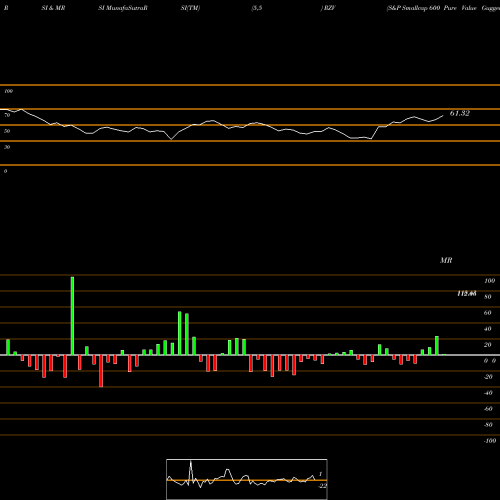Viewport: 500px width, 500px height.
Task: Click the tallest green MR histogram bar
Action: 72,316
